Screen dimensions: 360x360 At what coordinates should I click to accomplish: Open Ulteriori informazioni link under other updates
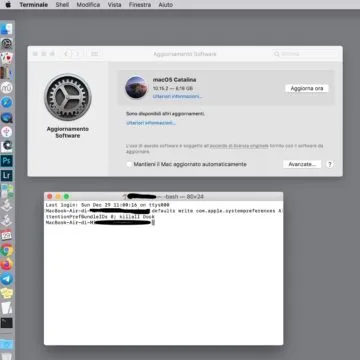pos(151,123)
